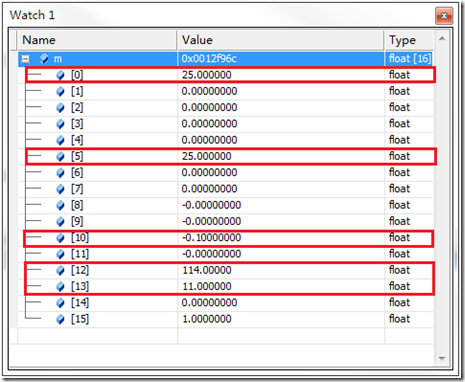Click the cube icon for element [8]
This screenshot has width=465, height=382.
point(60,206)
